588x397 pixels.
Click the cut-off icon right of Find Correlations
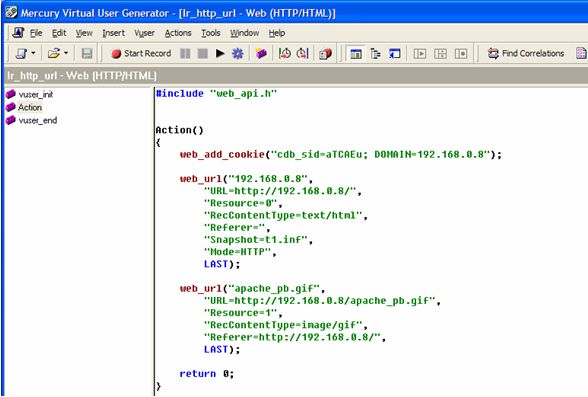coord(581,54)
